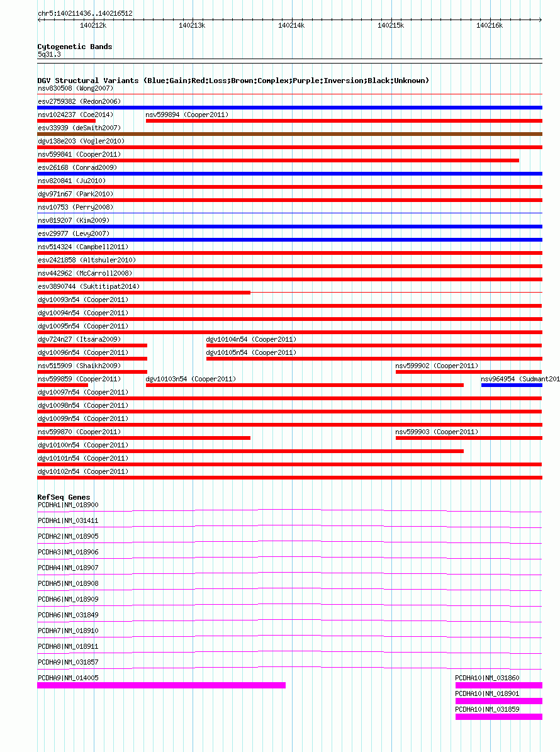Click variant dgv10100n54 (Cooper2011)
This screenshot has height=752, width=560.
(84, 445)
